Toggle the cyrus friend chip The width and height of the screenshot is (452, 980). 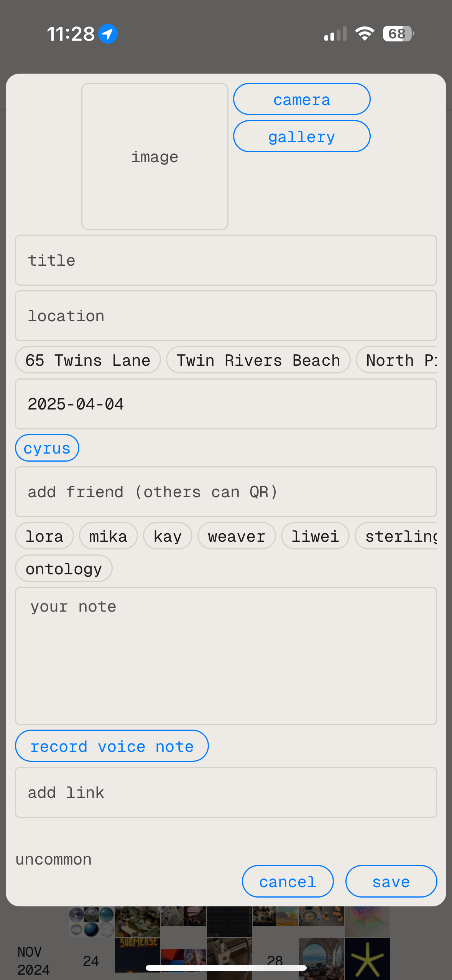(x=47, y=448)
